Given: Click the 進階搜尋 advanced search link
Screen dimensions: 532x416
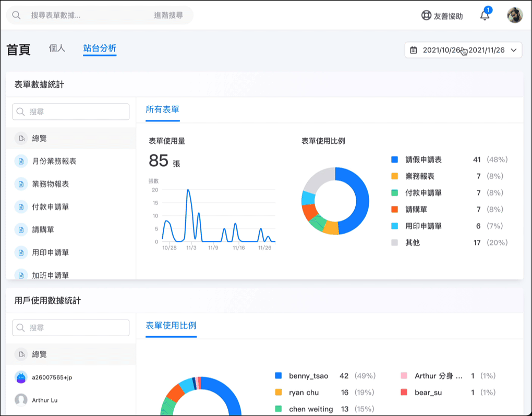Looking at the screenshot, I should coord(168,16).
